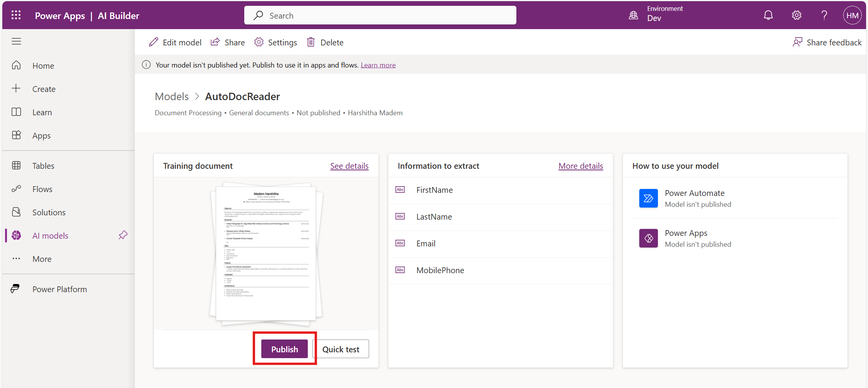Expand More in the sidebar

pos(42,259)
